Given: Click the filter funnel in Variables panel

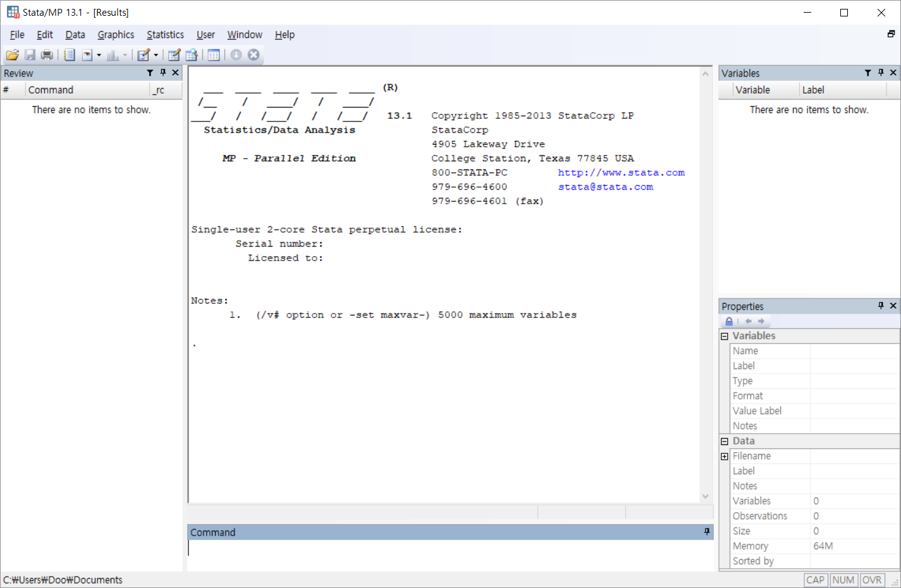Looking at the screenshot, I should point(867,73).
